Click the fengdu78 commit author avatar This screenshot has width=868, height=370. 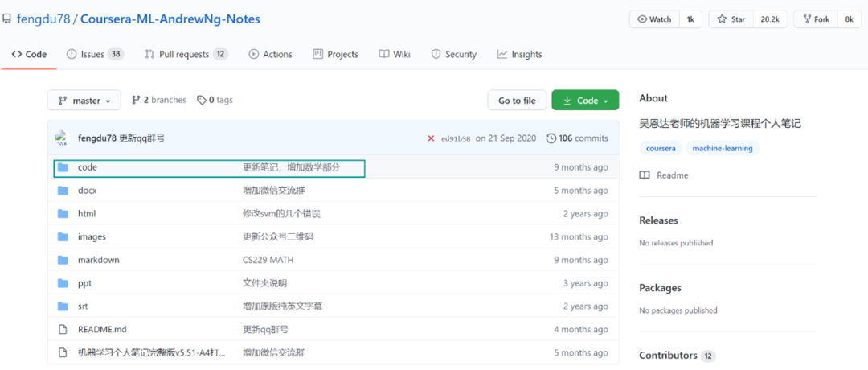tap(61, 138)
